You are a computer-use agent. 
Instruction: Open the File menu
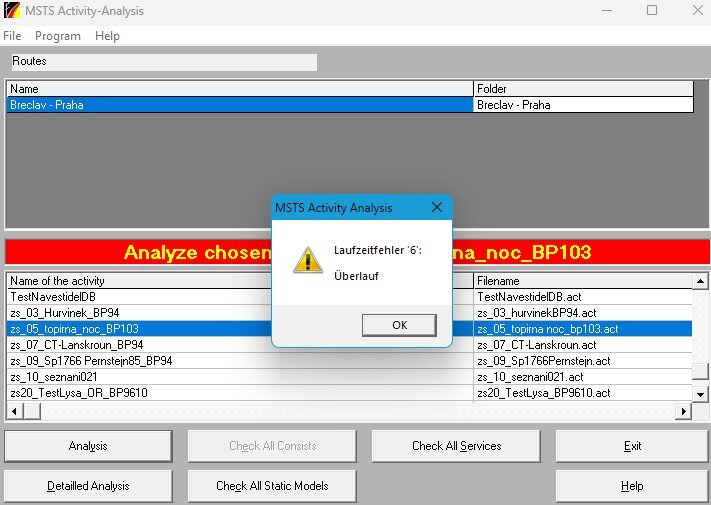12,36
